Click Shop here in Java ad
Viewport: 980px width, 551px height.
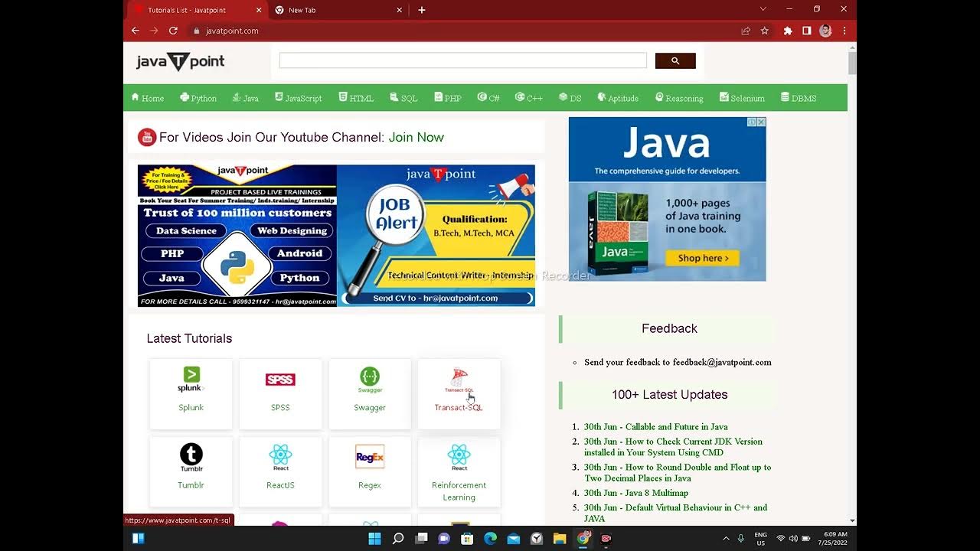702,258
